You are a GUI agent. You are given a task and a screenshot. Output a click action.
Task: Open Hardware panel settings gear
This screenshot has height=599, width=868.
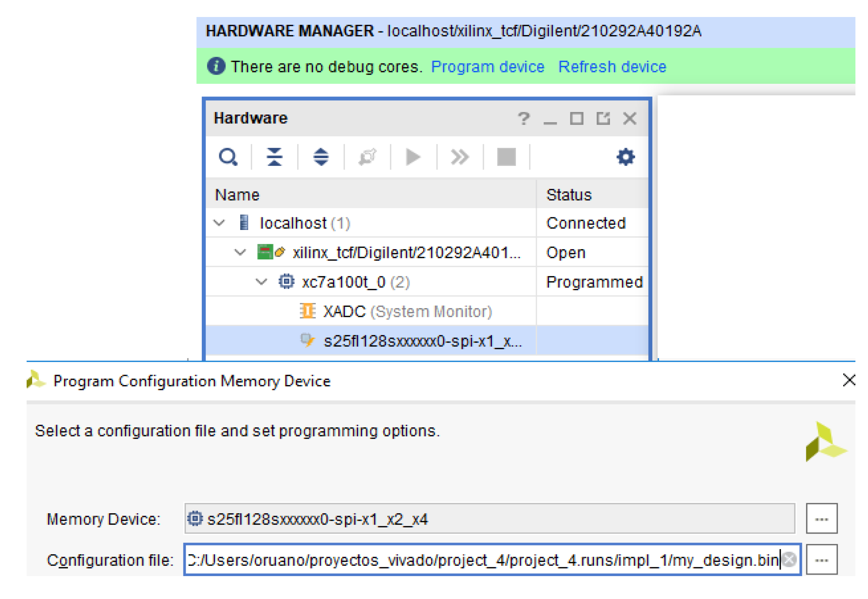[x=625, y=157]
